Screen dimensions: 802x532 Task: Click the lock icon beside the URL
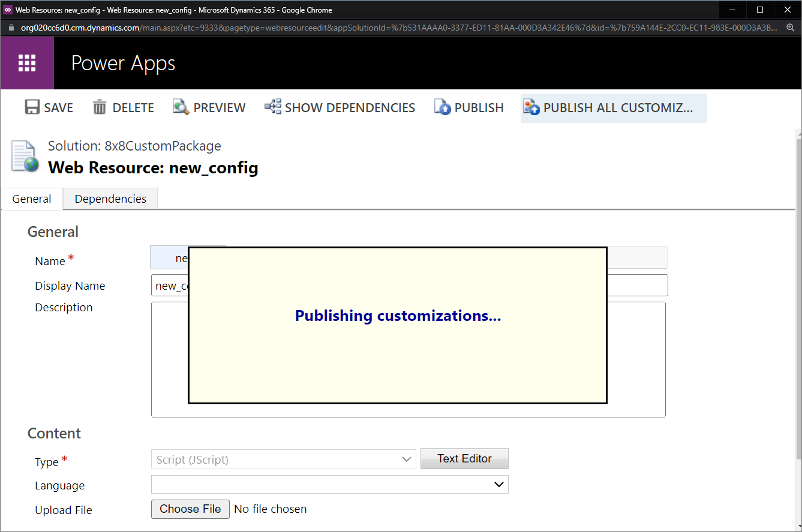11,28
